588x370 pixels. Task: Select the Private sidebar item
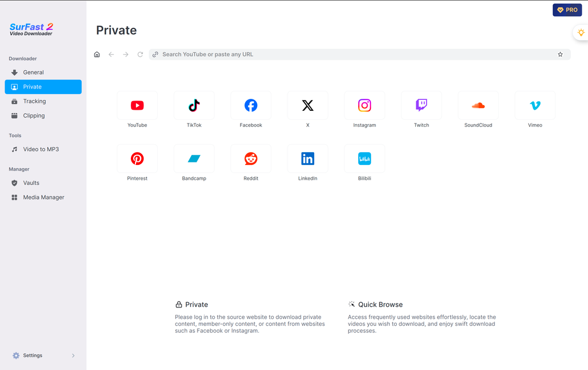click(43, 87)
